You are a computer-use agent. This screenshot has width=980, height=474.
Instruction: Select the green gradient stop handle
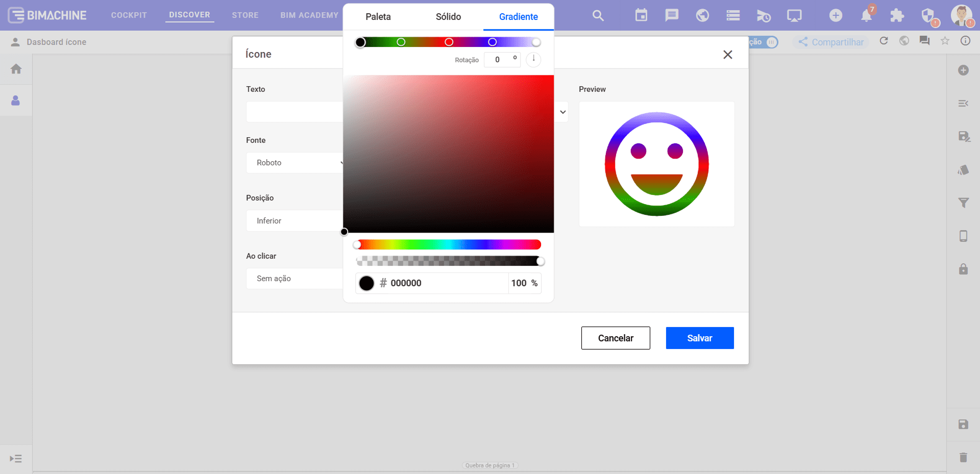(x=401, y=42)
